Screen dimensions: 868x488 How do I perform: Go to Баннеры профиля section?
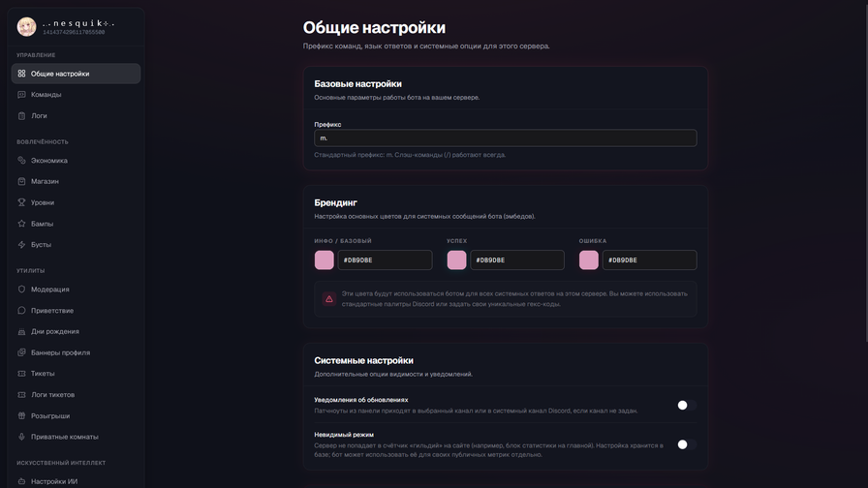click(60, 352)
